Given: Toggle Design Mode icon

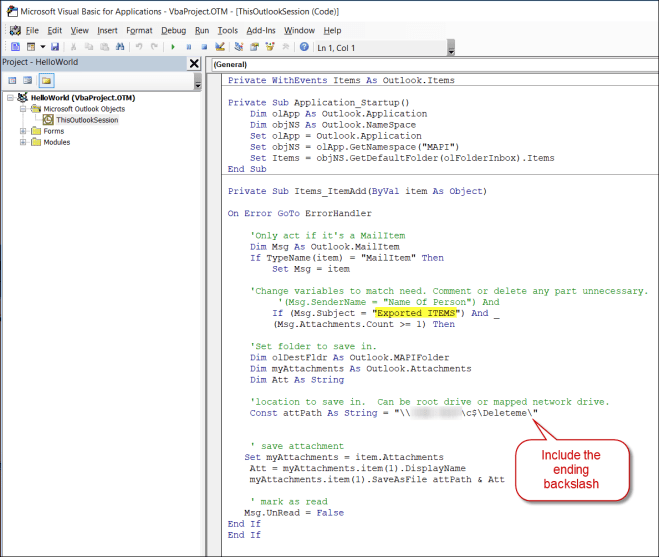Looking at the screenshot, I should coord(220,47).
